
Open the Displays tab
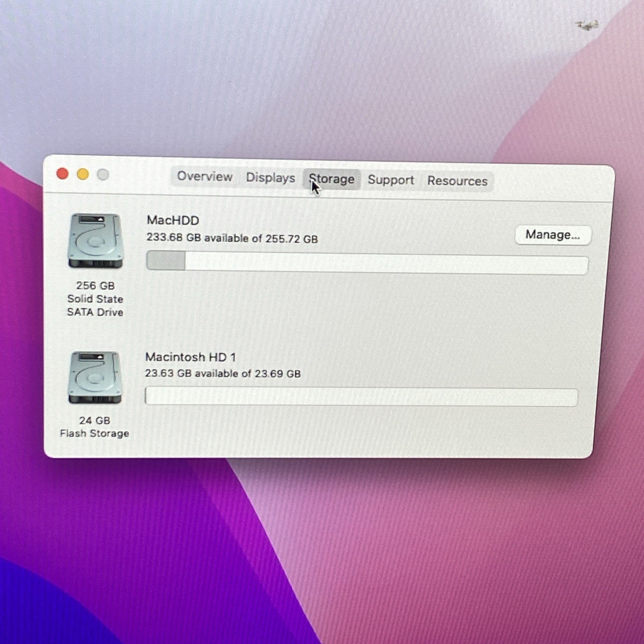(x=270, y=178)
